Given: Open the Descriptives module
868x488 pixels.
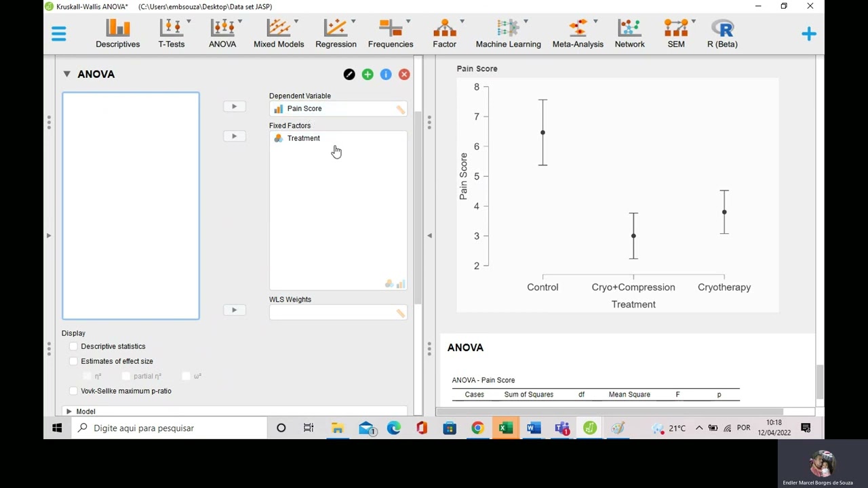Looking at the screenshot, I should tap(117, 33).
